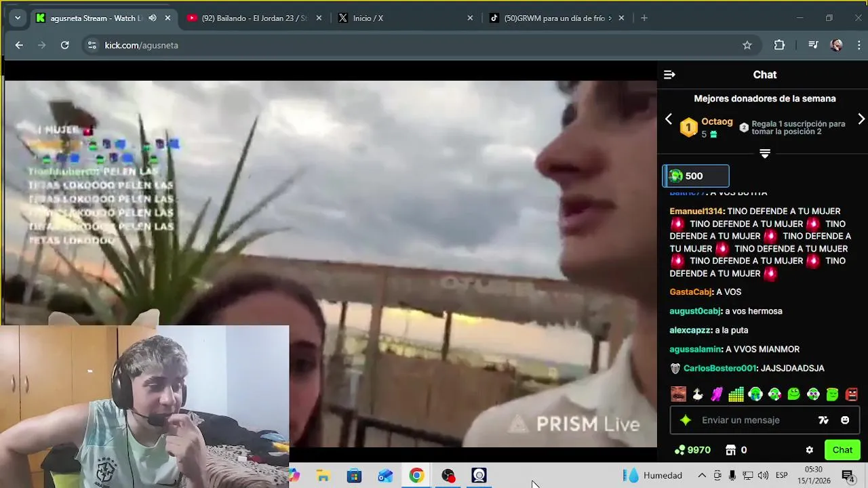868x488 pixels.
Task: Open agussalamin username in chat
Action: pyautogui.click(x=696, y=349)
